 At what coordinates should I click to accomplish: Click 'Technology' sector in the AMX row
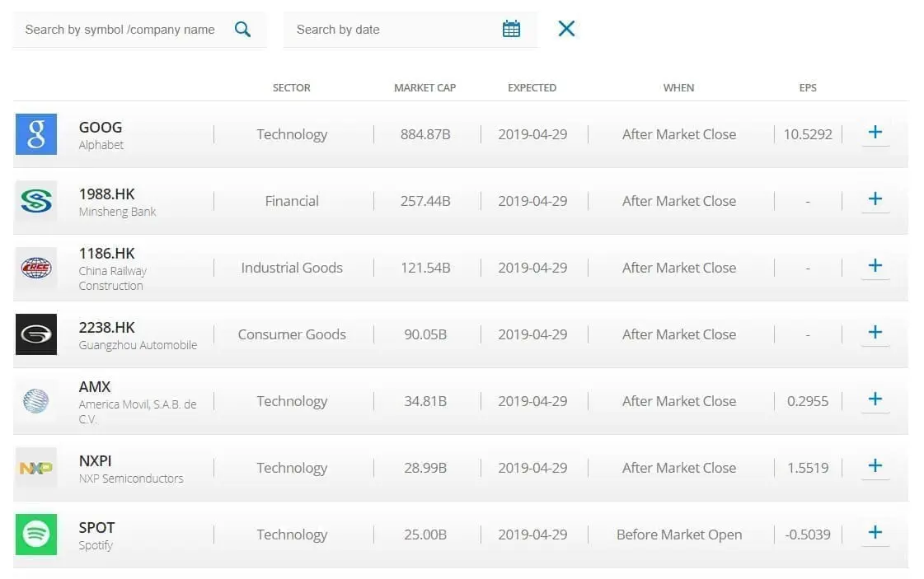tap(292, 401)
